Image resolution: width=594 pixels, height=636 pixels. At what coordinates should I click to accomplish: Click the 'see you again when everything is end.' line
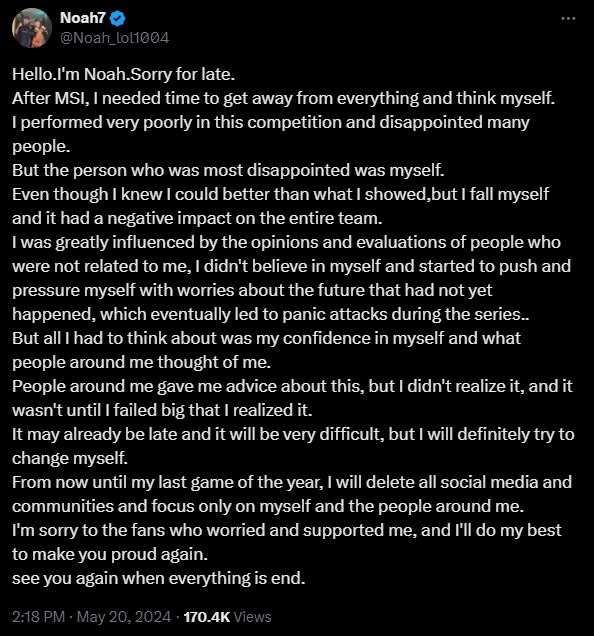tap(159, 578)
